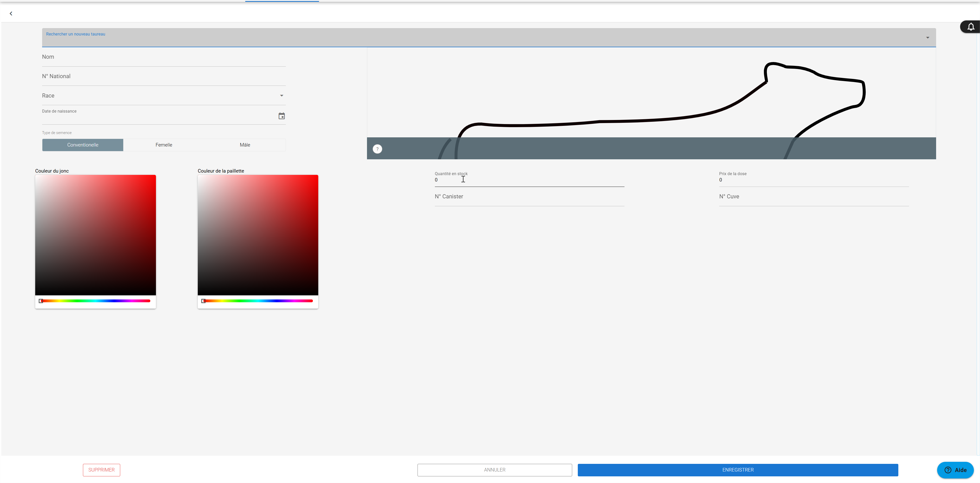Select Conventionnelle semen type
This screenshot has height=483, width=980.
coord(82,145)
